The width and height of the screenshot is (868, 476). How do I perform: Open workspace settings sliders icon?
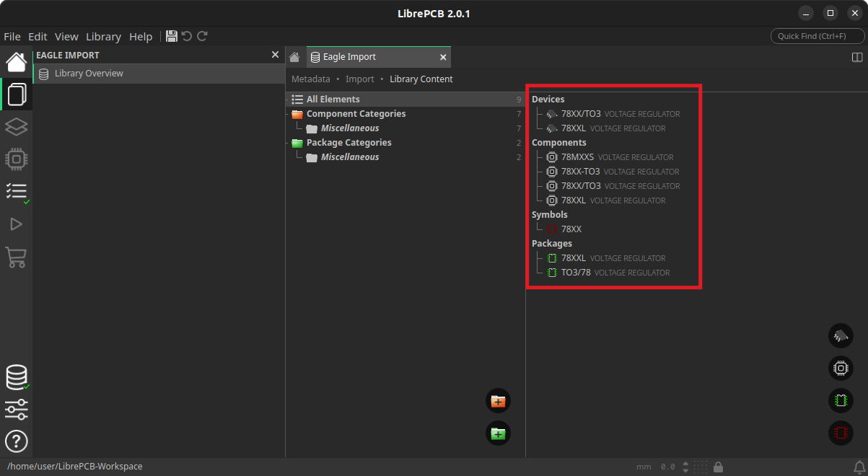click(16, 409)
